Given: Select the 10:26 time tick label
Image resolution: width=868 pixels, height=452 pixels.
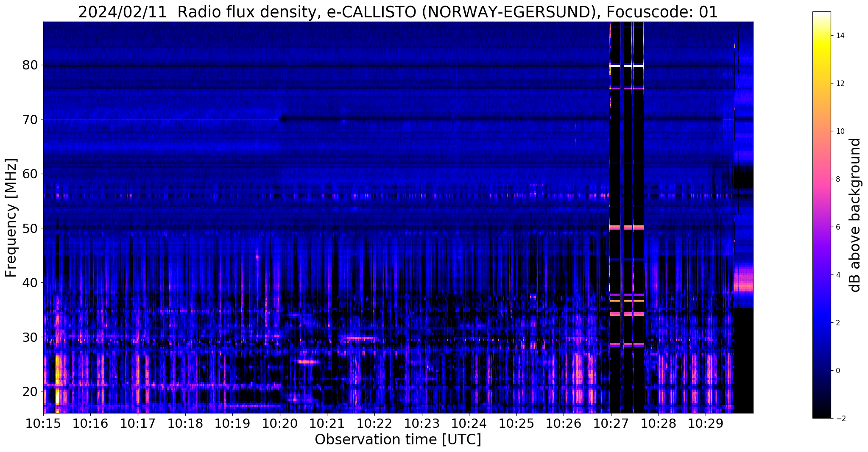Looking at the screenshot, I should pos(564,423).
